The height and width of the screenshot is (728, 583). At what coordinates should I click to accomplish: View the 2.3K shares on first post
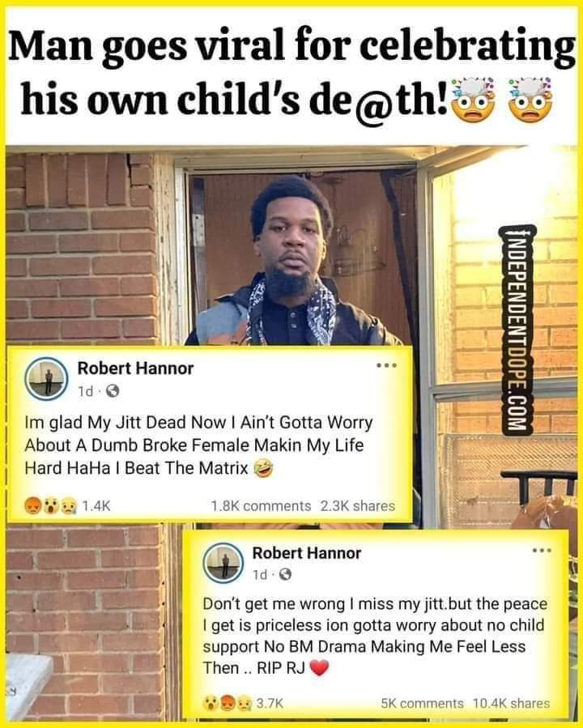pos(358,505)
